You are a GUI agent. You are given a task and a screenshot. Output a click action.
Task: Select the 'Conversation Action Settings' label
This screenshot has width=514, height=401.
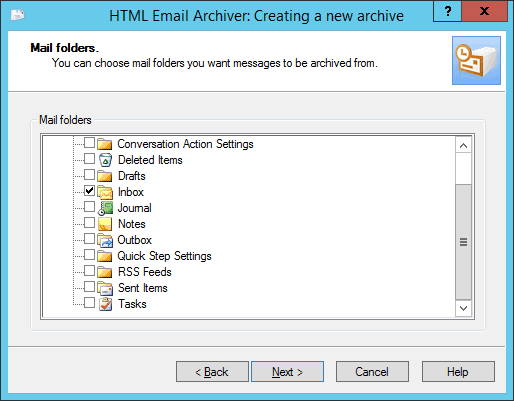point(185,144)
